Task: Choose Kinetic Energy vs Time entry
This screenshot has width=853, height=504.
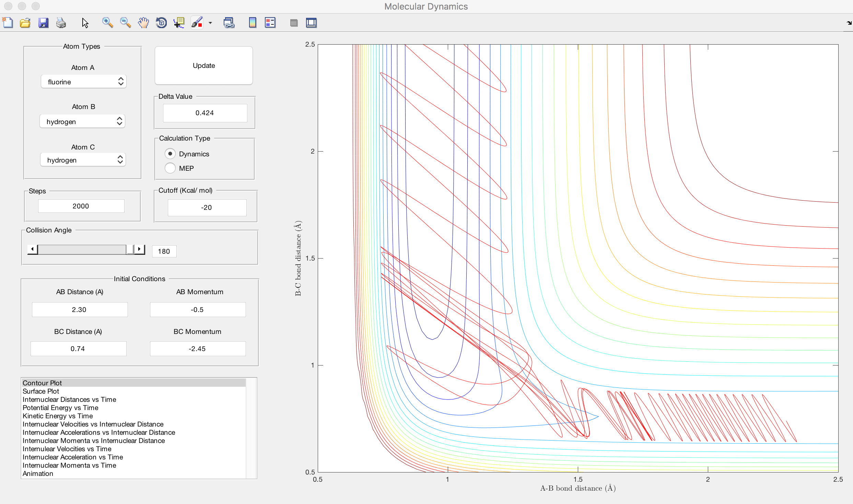Action: click(x=58, y=416)
